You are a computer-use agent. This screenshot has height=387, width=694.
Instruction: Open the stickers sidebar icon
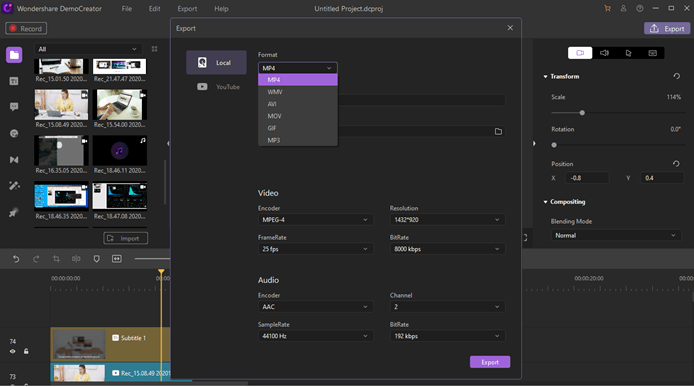14,133
